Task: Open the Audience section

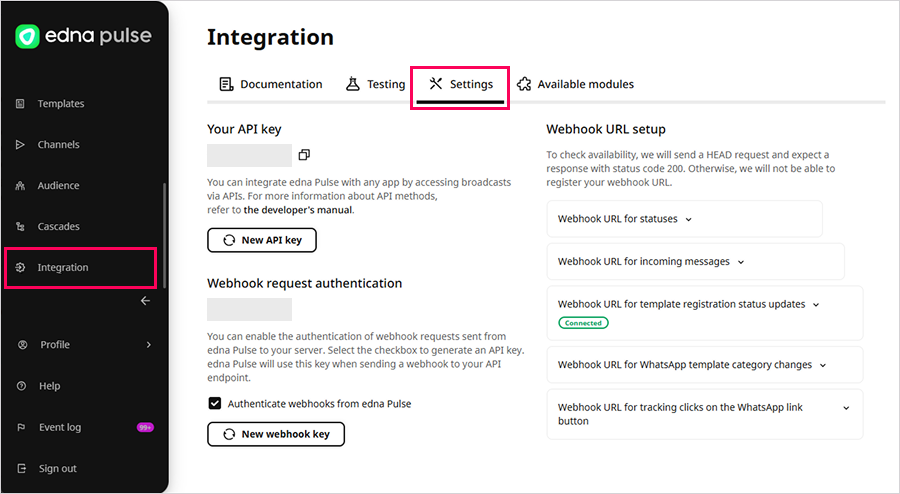Action: [58, 186]
